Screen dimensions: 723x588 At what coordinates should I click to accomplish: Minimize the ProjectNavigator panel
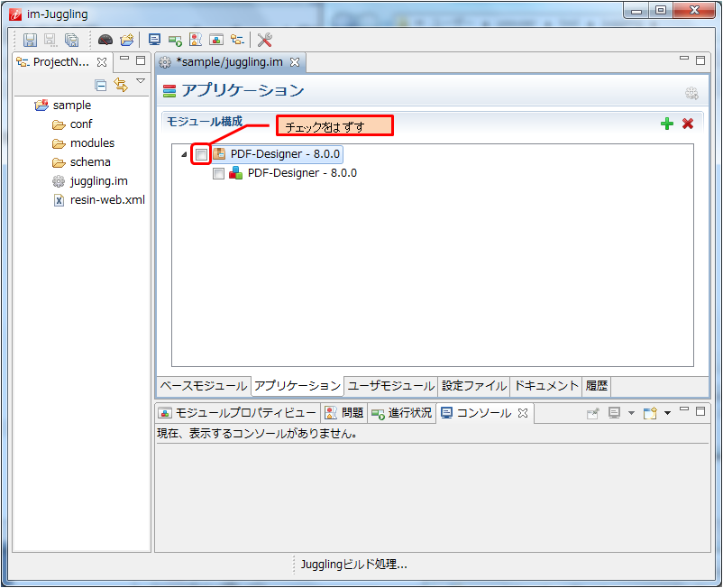point(124,58)
